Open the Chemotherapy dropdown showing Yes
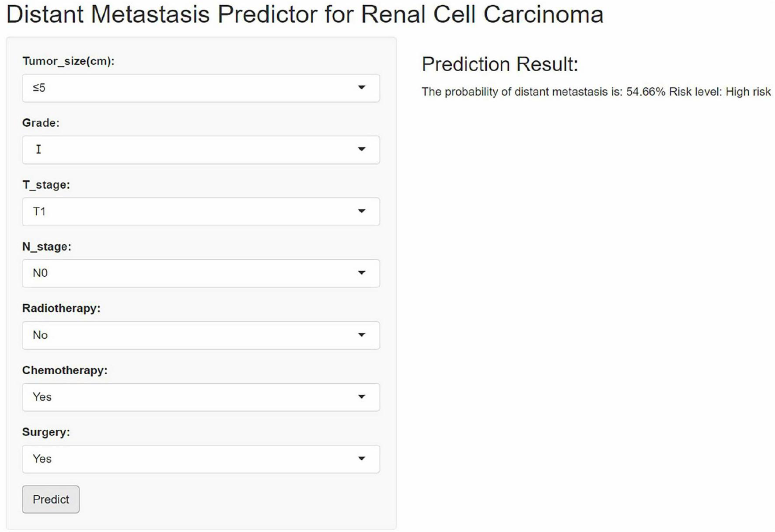775x532 pixels. 201,397
